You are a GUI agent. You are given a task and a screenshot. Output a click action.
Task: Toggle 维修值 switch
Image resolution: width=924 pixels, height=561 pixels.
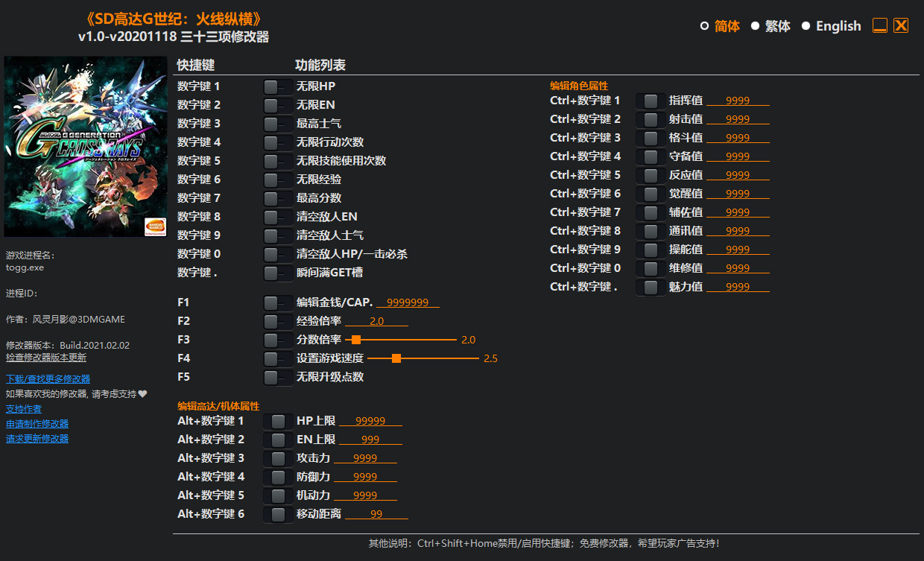tap(651, 268)
